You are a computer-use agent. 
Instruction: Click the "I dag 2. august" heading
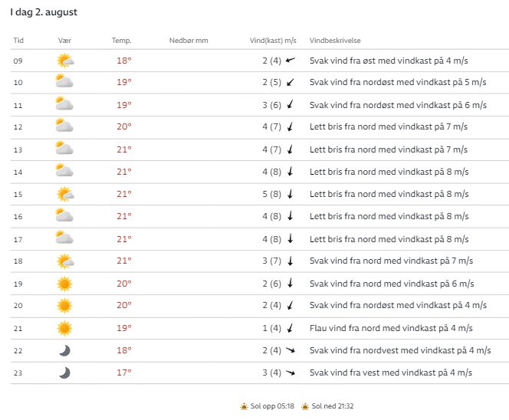pos(44,13)
